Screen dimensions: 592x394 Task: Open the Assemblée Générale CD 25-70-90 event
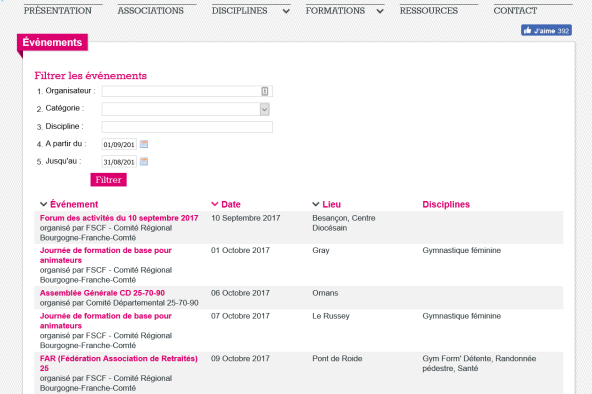[x=102, y=293]
